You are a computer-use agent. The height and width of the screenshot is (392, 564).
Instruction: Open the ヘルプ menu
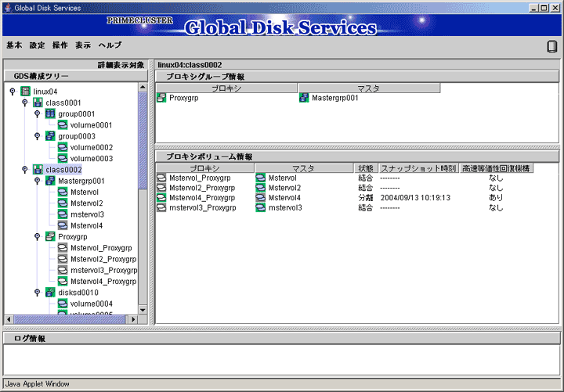point(110,45)
